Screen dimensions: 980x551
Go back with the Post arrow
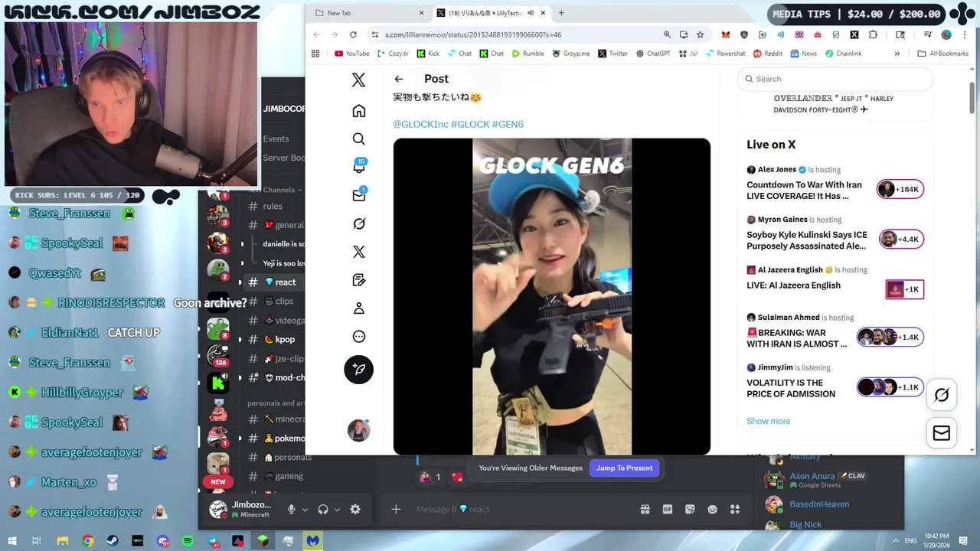click(399, 79)
